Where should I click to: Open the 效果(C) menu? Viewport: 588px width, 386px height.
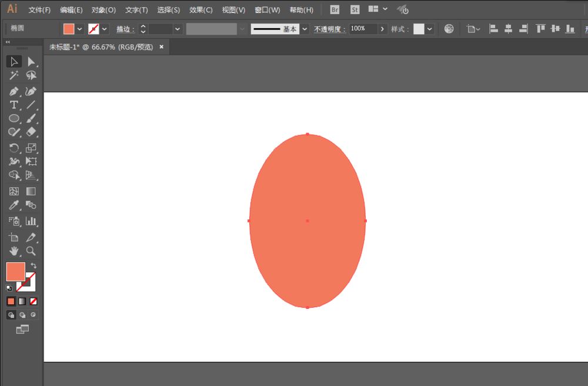point(201,10)
